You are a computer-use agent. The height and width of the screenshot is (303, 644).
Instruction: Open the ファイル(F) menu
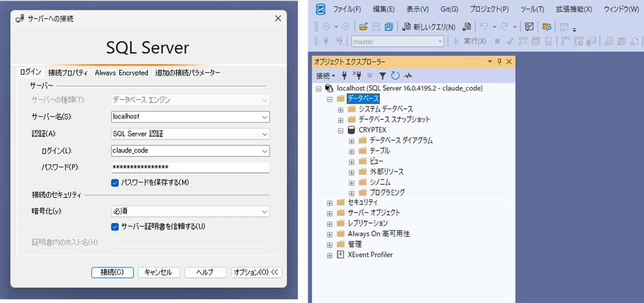pos(347,10)
